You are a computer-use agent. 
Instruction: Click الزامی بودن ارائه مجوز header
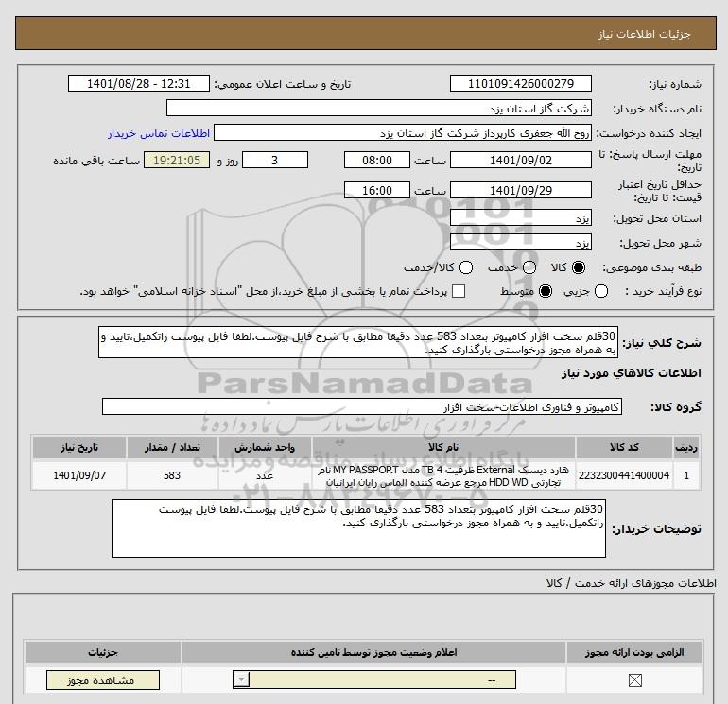[634, 652]
